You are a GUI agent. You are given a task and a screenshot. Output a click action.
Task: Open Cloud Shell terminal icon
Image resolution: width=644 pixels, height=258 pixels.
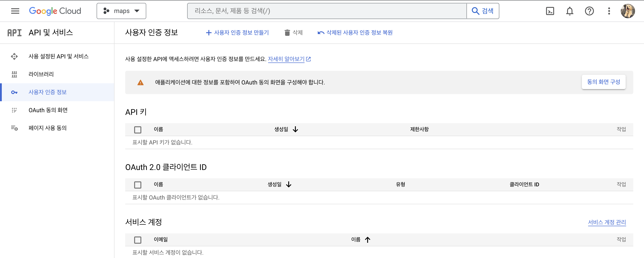[550, 11]
